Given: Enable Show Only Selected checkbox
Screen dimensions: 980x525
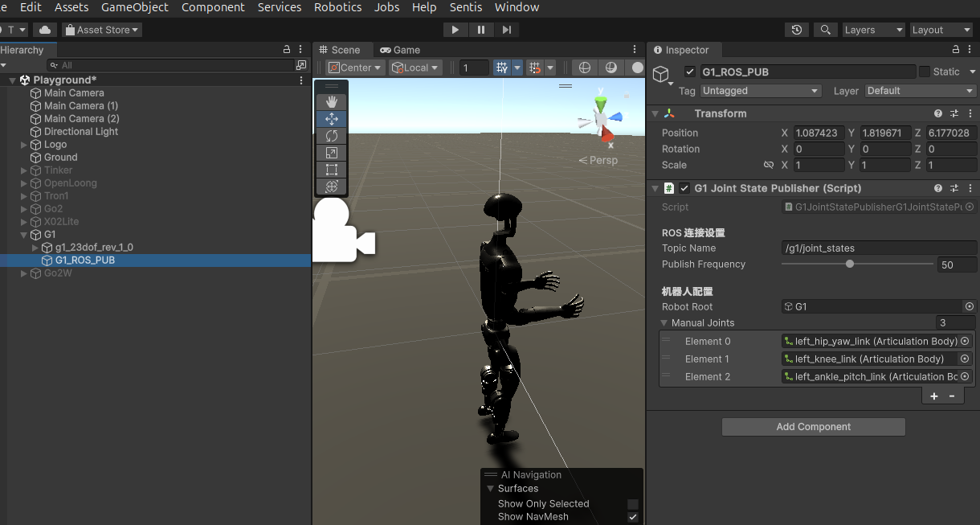Looking at the screenshot, I should pyautogui.click(x=633, y=504).
